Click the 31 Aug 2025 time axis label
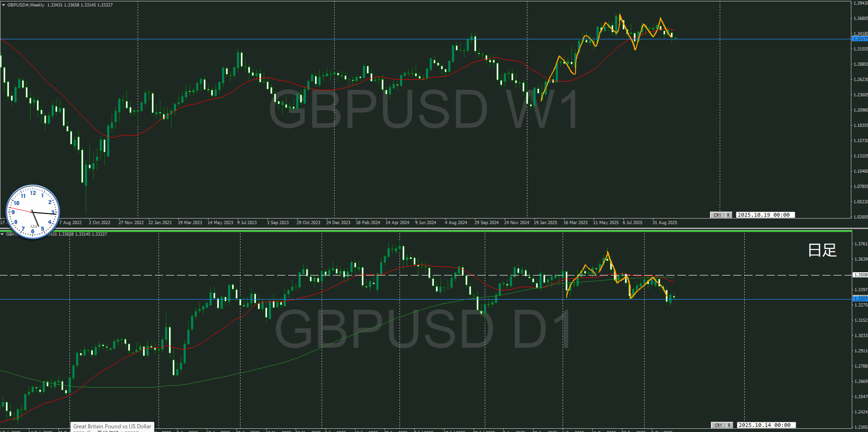Screen dimensions: 868x432 [665, 223]
